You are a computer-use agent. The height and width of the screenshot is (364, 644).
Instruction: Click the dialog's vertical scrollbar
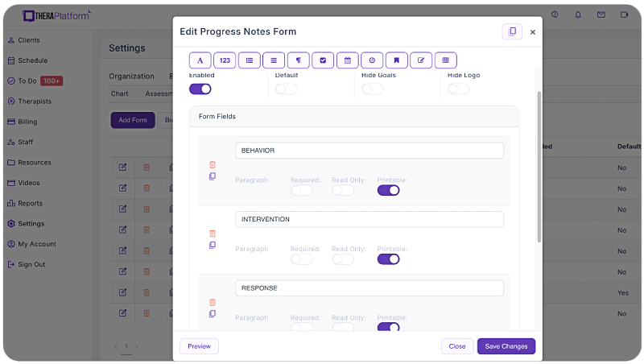pyautogui.click(x=539, y=167)
